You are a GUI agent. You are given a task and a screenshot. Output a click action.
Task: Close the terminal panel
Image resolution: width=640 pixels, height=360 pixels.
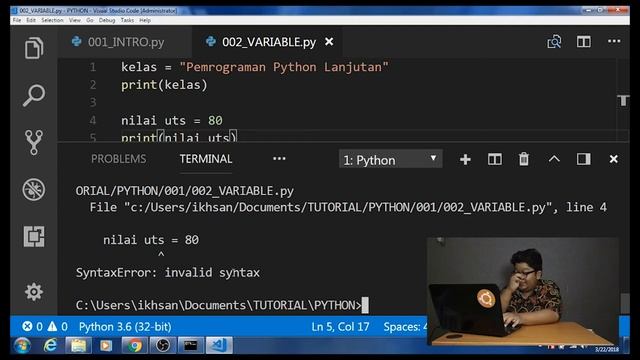pos(613,159)
